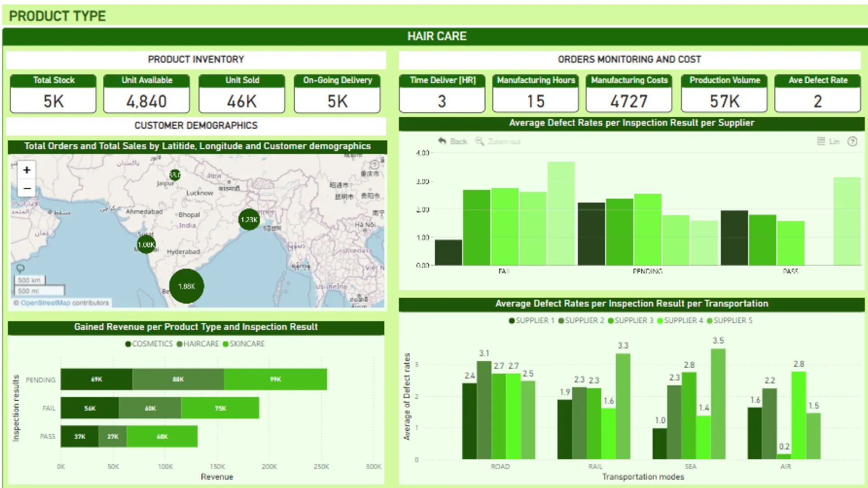Click the On-Going Delivery 5K card

pyautogui.click(x=337, y=94)
